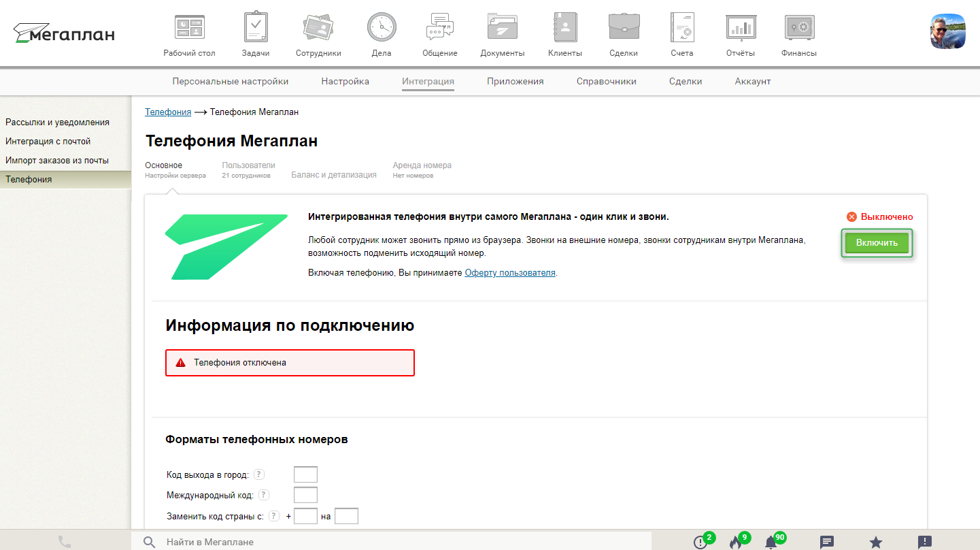Screen dimensions: 980x550
Task: Click the Выключено status label
Action: (x=887, y=216)
